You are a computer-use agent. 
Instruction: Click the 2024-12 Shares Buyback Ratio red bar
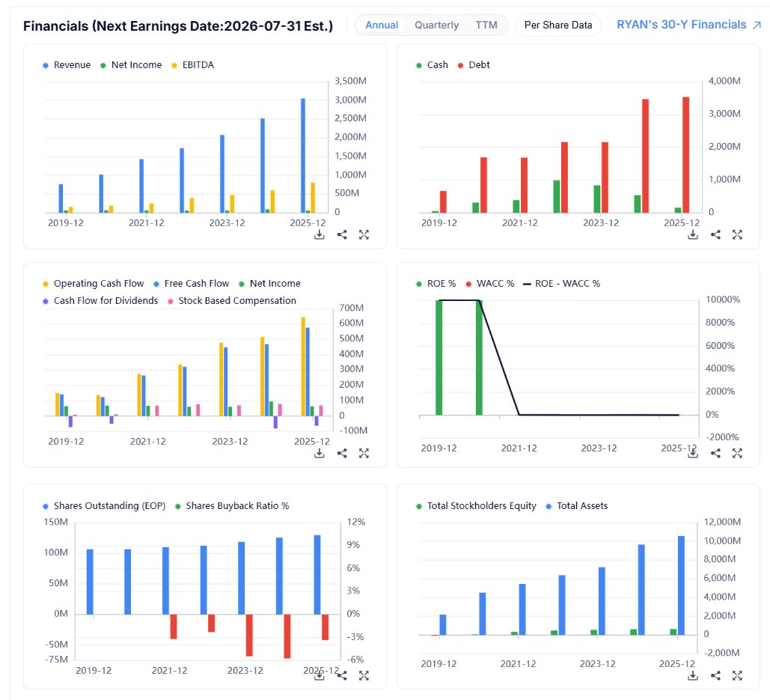coord(287,636)
